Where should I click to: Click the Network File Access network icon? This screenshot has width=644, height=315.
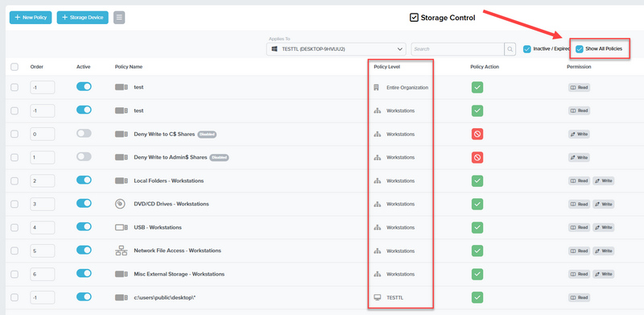tap(122, 251)
